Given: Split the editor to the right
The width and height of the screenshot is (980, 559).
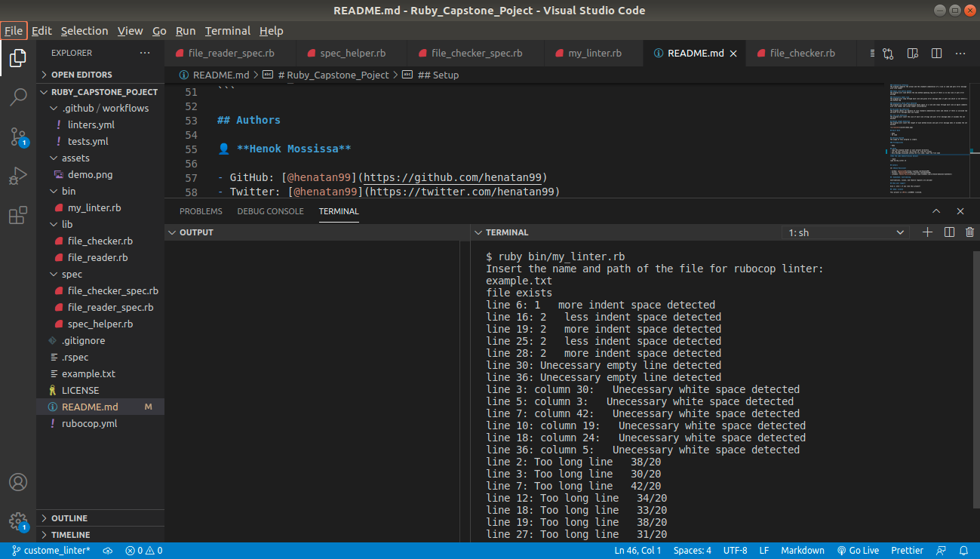Looking at the screenshot, I should click(936, 54).
